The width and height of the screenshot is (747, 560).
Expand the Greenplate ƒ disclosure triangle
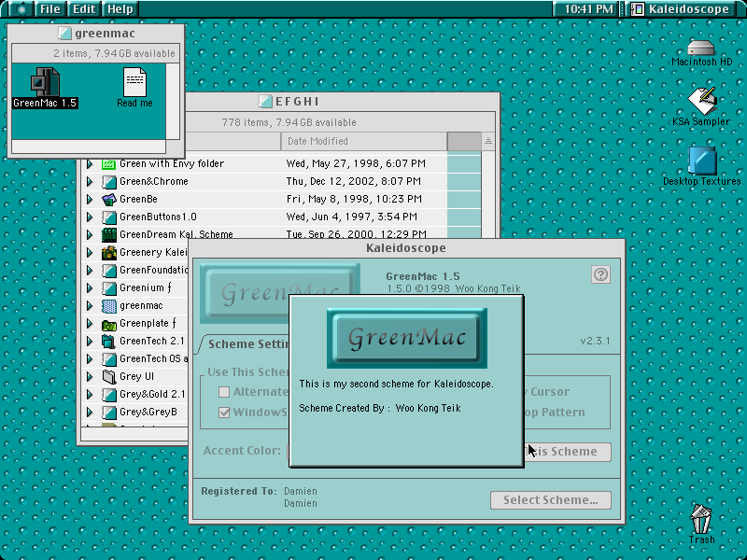coord(90,324)
